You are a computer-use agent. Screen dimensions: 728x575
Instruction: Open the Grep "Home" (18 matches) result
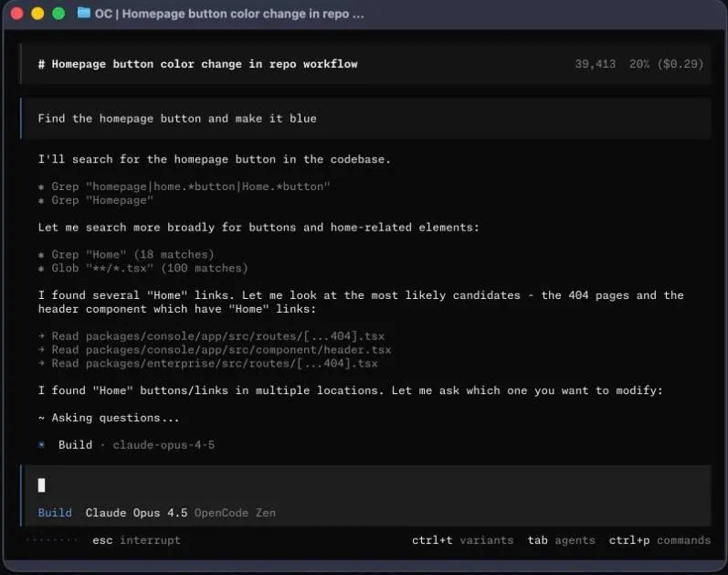[126, 255]
